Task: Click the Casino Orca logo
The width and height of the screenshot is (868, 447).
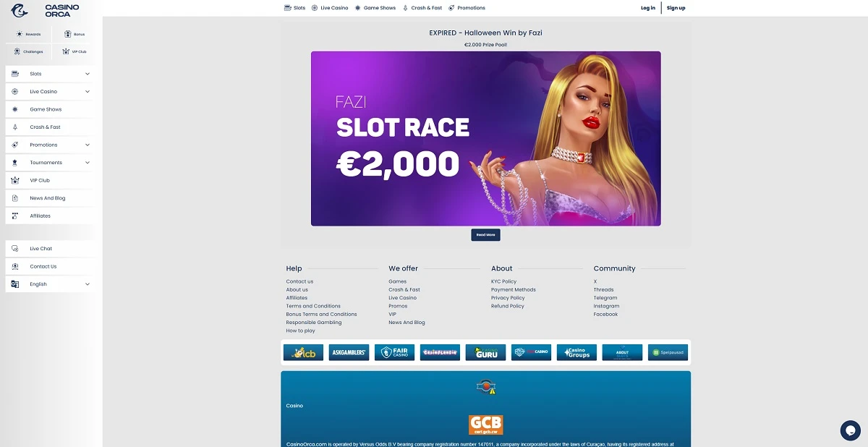Action: point(45,10)
